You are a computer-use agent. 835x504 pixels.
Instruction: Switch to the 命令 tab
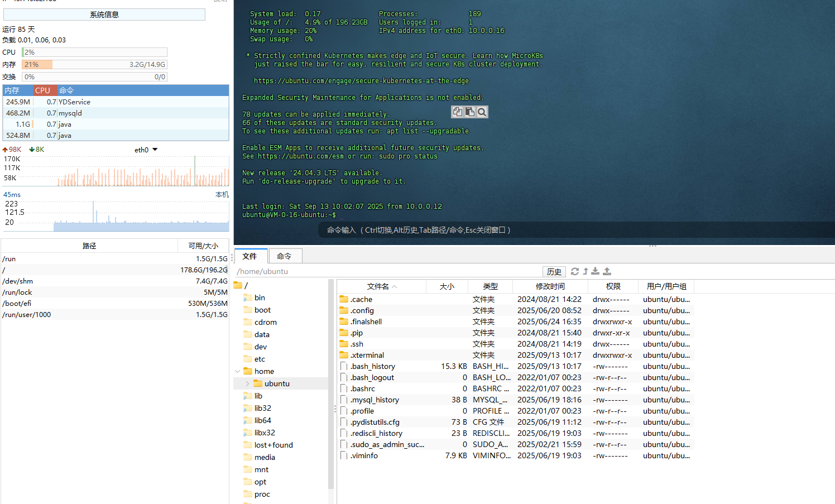285,256
